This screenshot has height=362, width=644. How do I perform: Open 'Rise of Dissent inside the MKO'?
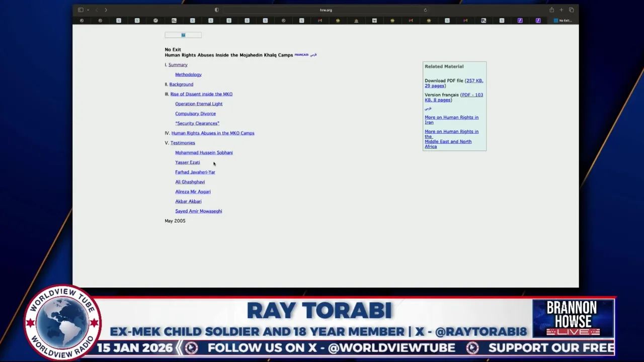point(201,94)
